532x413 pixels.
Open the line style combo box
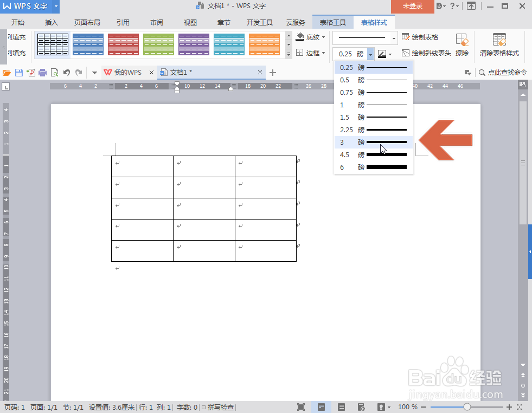pos(365,38)
